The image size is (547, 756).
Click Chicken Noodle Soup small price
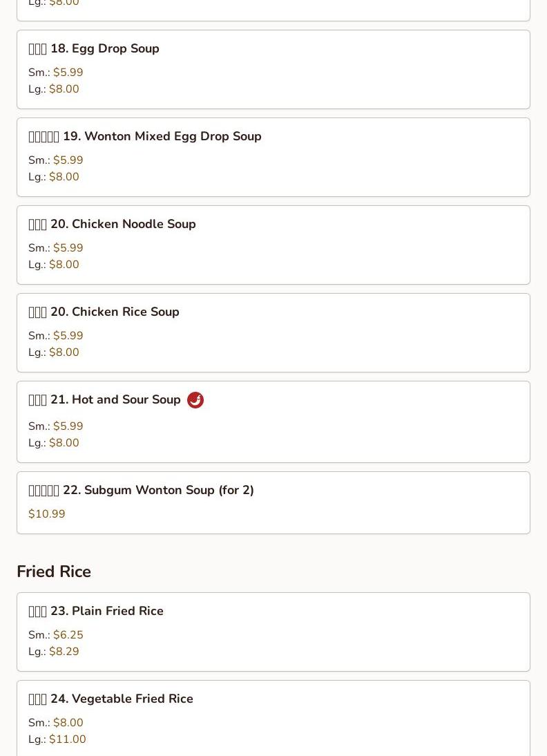pos(68,248)
